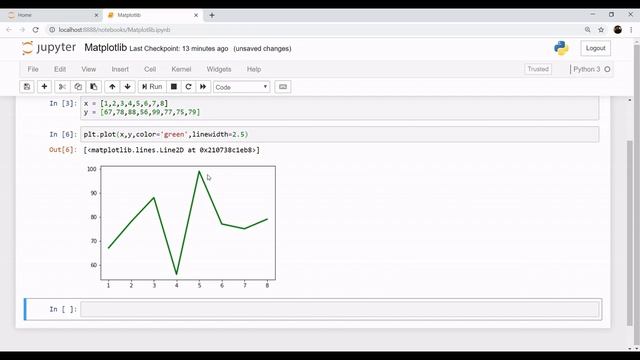640x360 pixels.
Task: Click the Out[6] Line2D output text
Action: point(171,150)
